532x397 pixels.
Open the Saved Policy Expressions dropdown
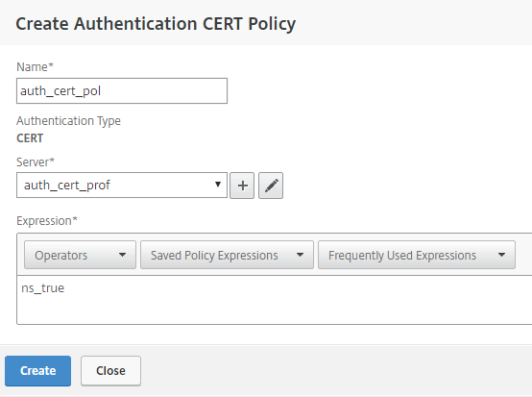click(x=227, y=255)
